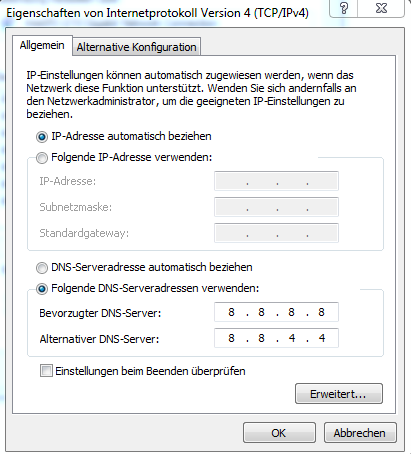The image size is (411, 454).
Task: Click the first octet of Bevorzugter DNS-Server
Action: (x=231, y=312)
